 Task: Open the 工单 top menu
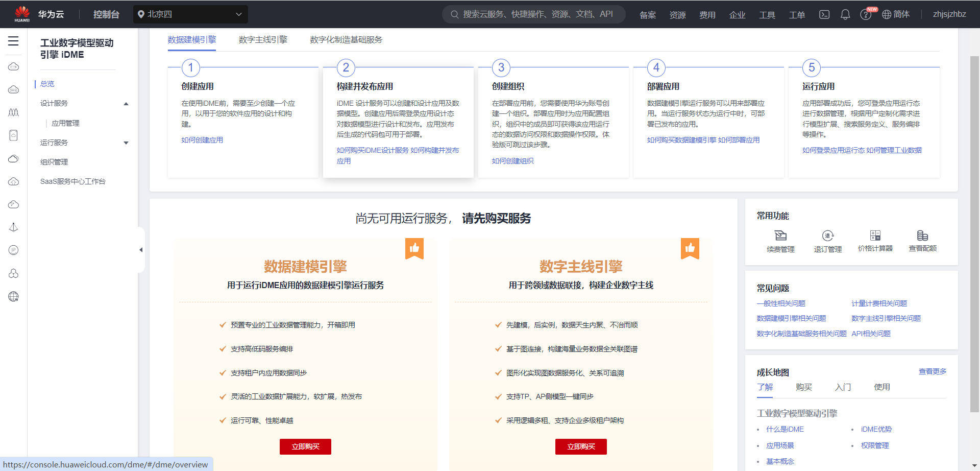797,15
